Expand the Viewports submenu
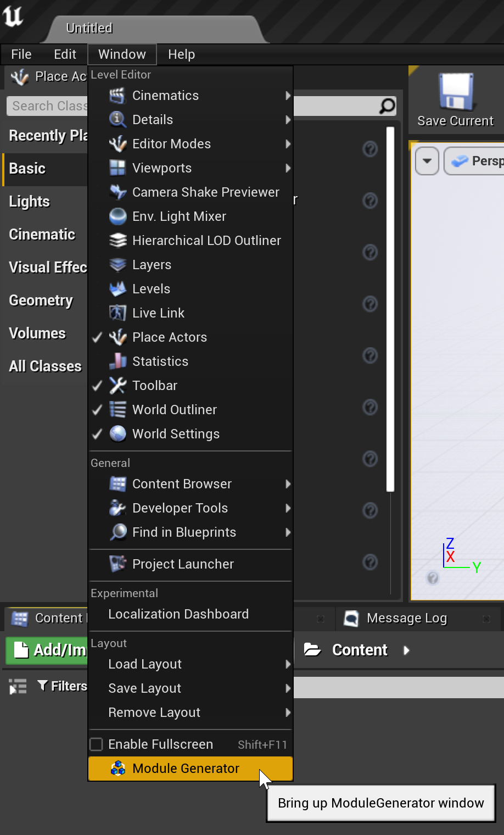 click(x=289, y=168)
